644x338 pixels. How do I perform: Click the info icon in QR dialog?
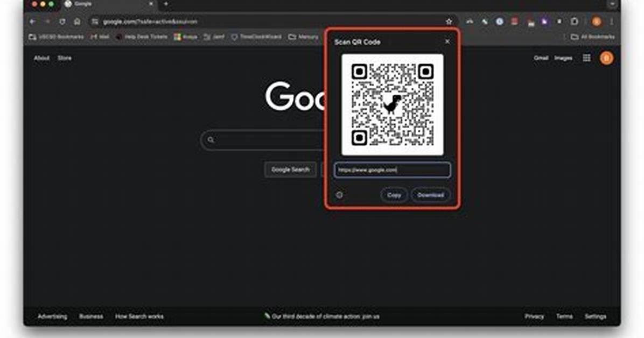(339, 195)
